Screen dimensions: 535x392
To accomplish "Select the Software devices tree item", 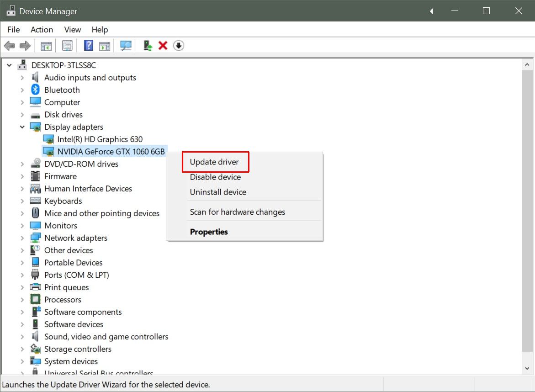I will [x=74, y=324].
